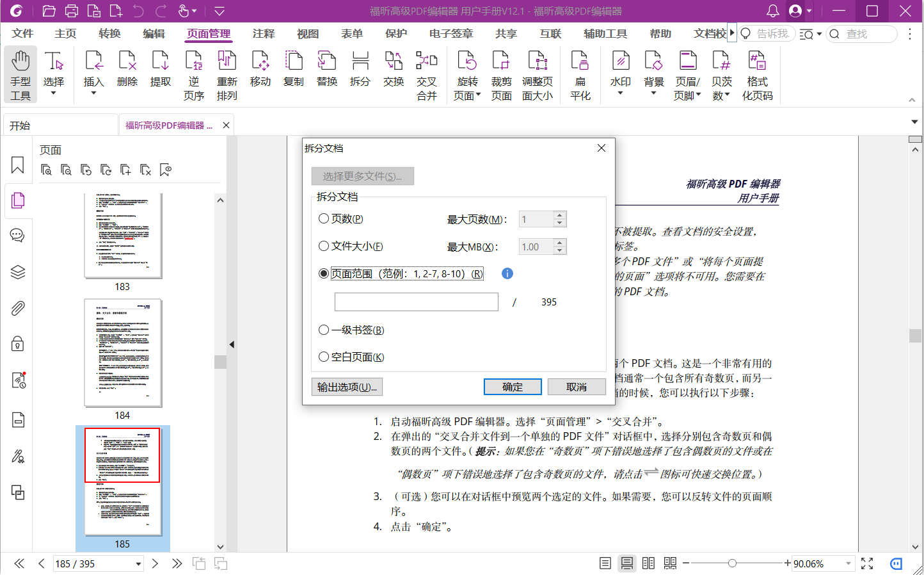Open the Bookmarks panel in sidebar
This screenshot has height=575, width=924.
click(x=18, y=165)
